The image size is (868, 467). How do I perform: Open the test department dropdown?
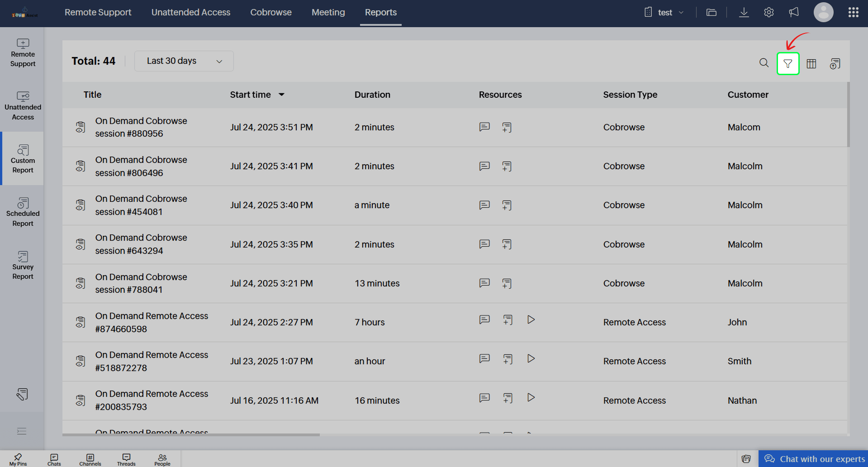click(664, 13)
